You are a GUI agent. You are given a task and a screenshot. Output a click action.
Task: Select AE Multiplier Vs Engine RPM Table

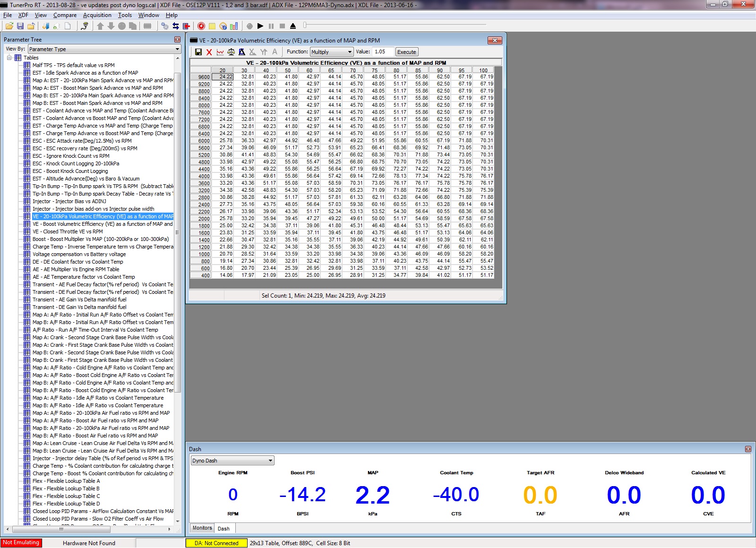[76, 269]
